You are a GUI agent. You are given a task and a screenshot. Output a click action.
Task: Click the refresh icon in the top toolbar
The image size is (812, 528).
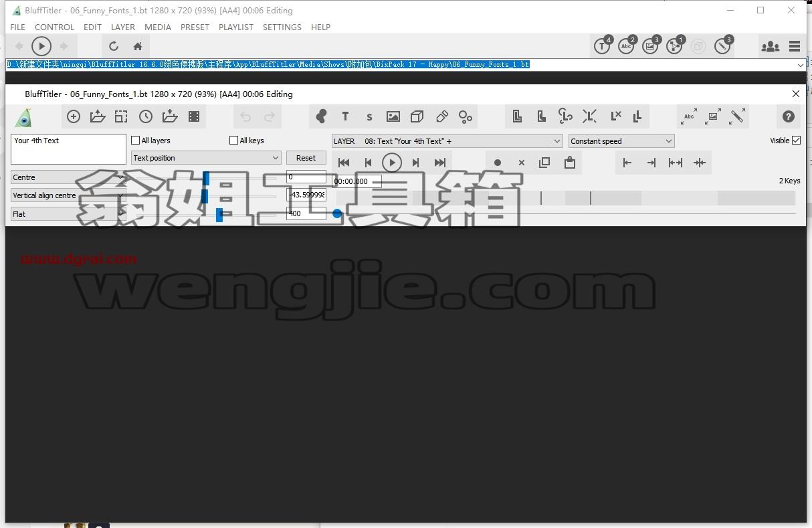[114, 46]
